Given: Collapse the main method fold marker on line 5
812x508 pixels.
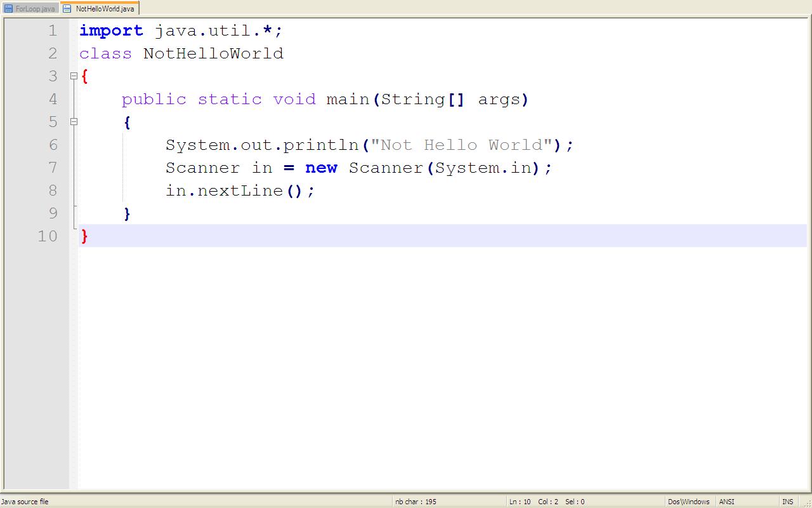Looking at the screenshot, I should [74, 121].
